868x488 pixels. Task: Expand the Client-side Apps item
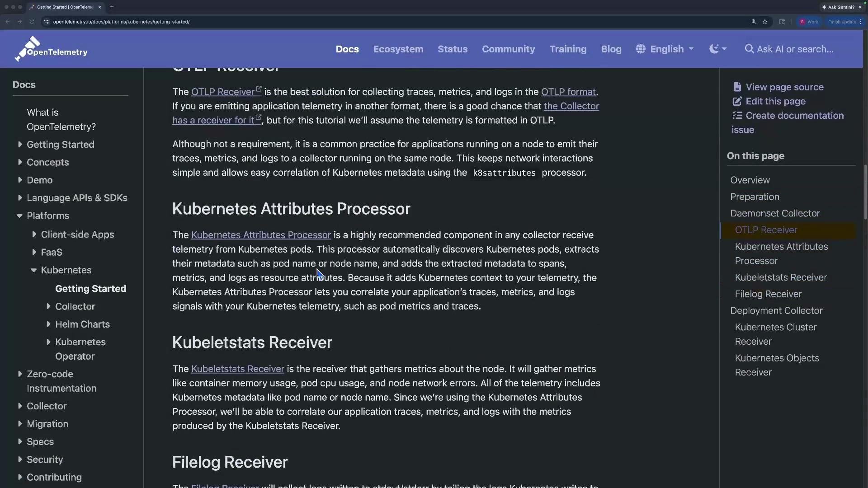pos(34,235)
